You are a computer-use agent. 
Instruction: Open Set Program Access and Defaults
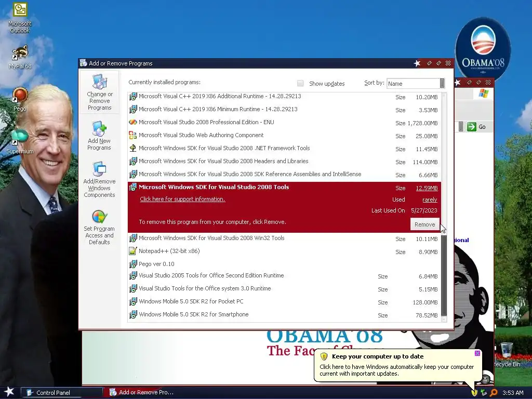pyautogui.click(x=99, y=227)
